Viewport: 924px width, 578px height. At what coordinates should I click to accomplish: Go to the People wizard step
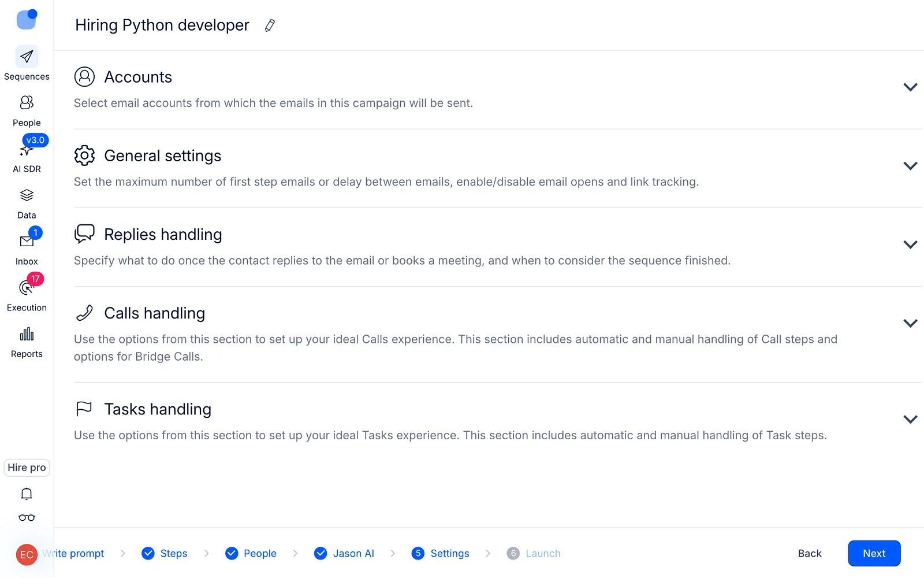pos(260,553)
